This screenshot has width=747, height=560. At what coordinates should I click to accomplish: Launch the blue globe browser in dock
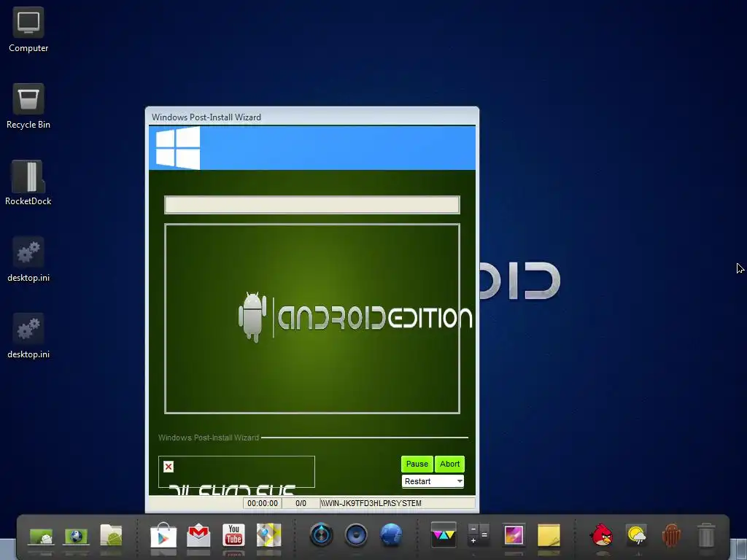tap(391, 535)
